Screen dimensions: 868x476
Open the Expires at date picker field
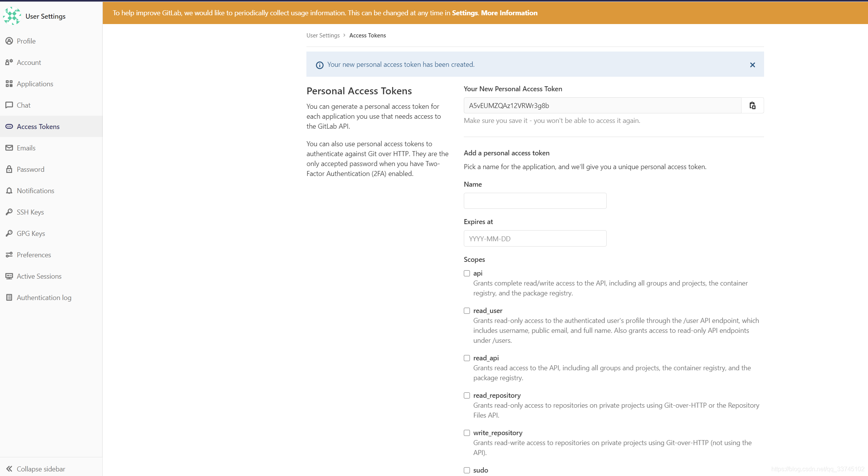click(535, 239)
